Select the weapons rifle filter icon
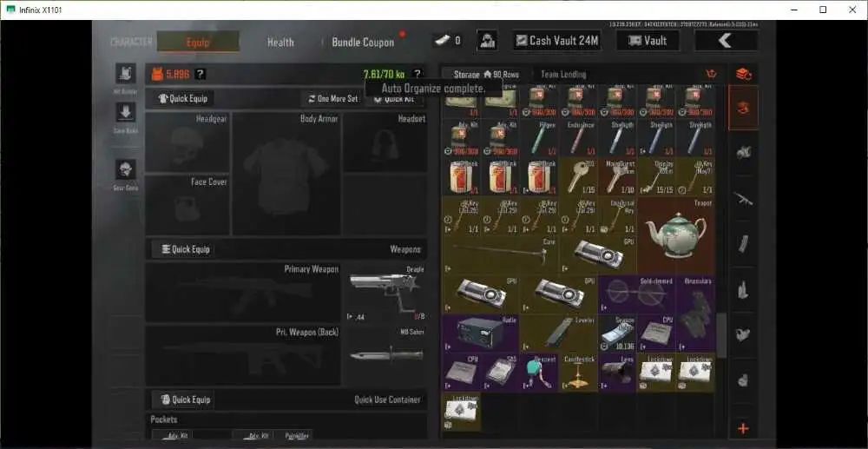The height and width of the screenshot is (449, 868). tap(743, 198)
